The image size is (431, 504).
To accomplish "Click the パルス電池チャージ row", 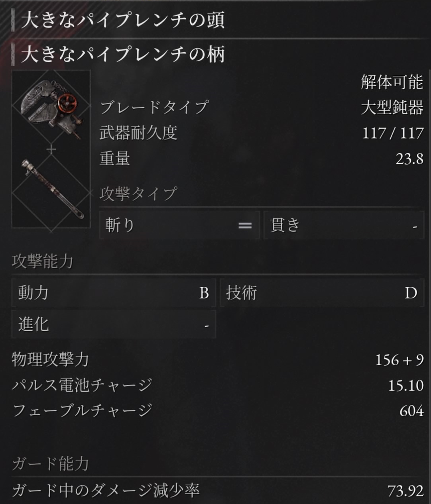I will [218, 385].
